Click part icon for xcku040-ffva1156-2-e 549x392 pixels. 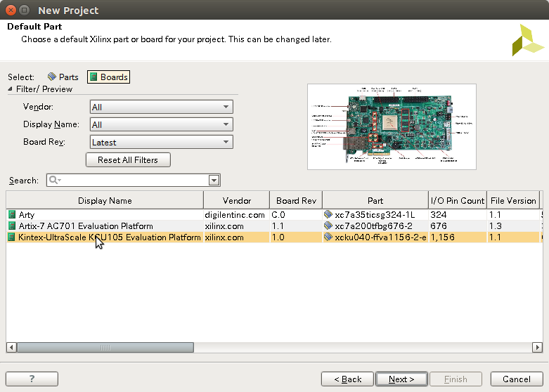point(328,237)
